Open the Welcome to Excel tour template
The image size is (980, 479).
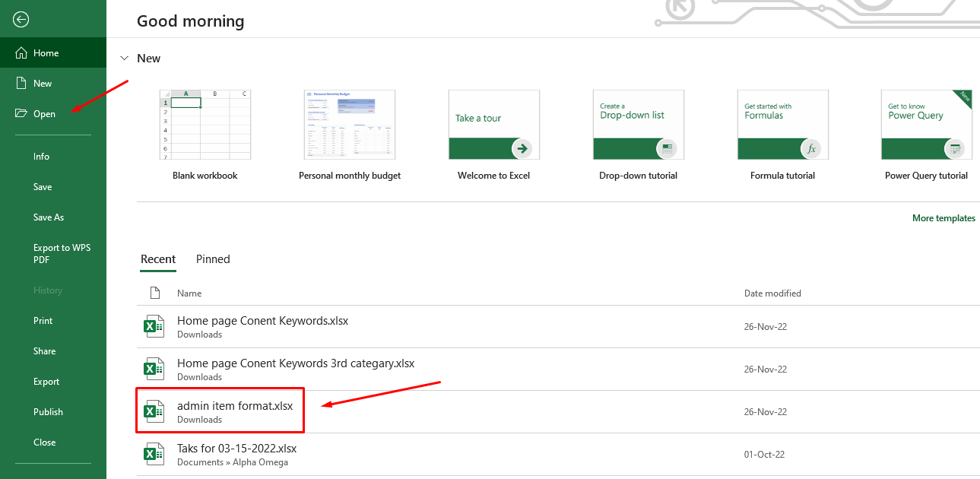pos(493,125)
